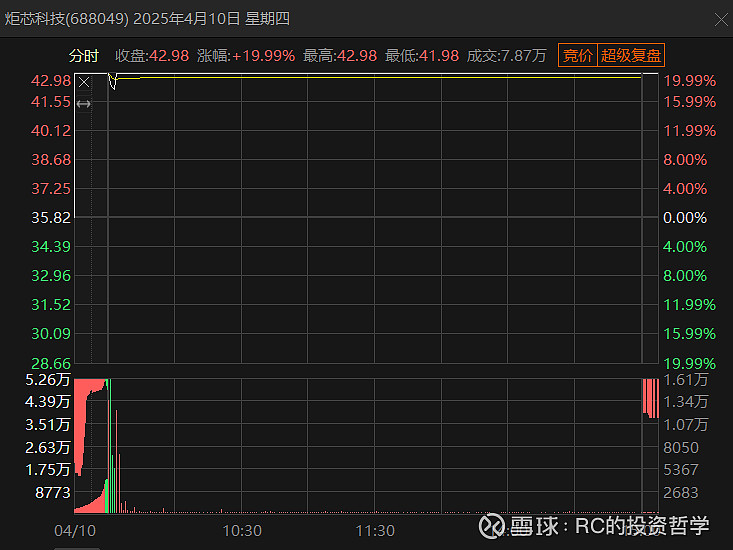Click the 11:30 time axis marker

tap(374, 531)
